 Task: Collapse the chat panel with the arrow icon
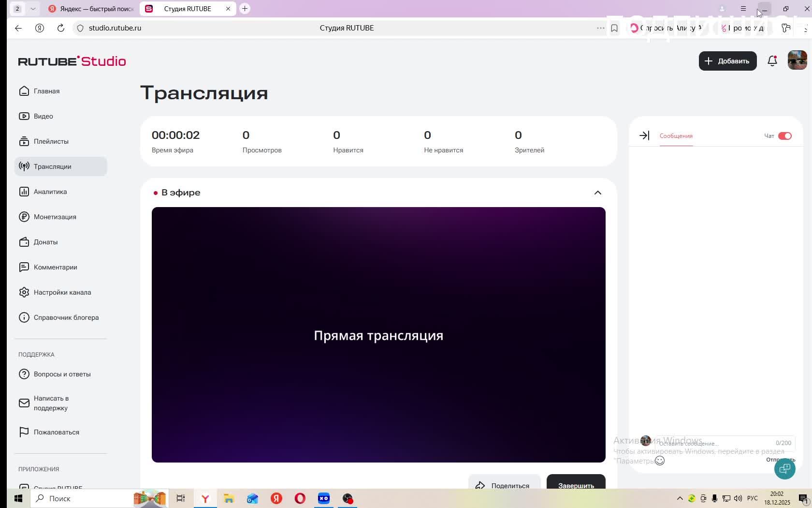click(644, 136)
